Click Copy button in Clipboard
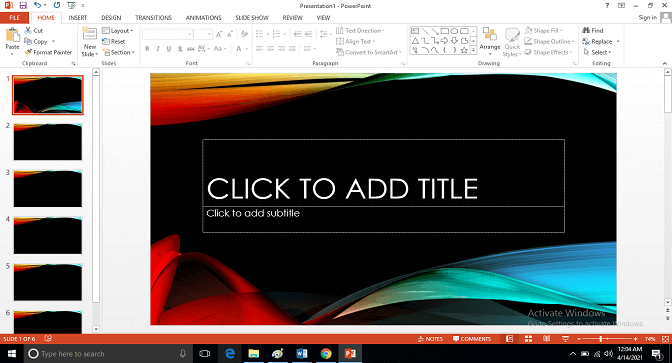This screenshot has width=672, height=363. pyautogui.click(x=36, y=42)
